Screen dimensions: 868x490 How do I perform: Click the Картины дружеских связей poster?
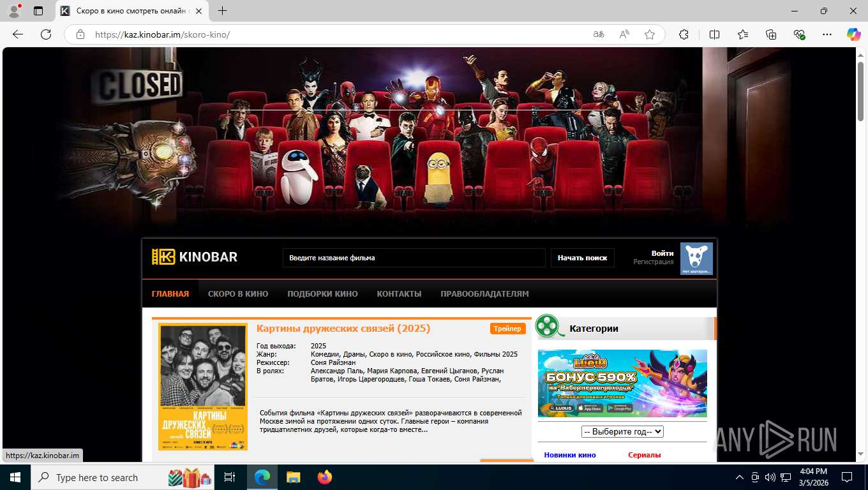203,387
